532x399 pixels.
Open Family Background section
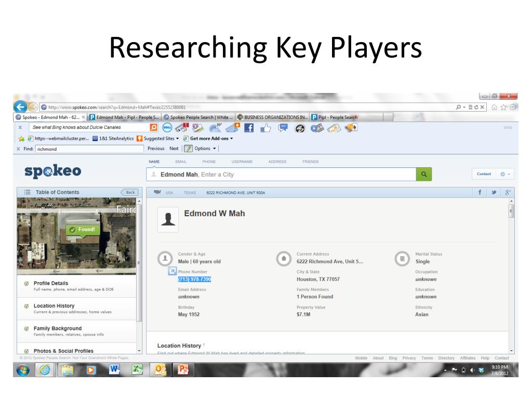[77, 331]
